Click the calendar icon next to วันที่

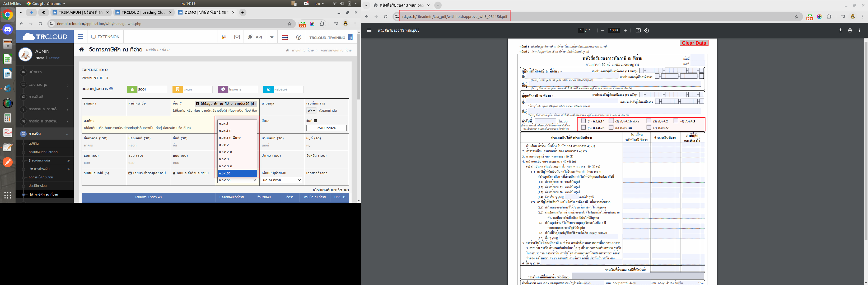[x=315, y=120]
